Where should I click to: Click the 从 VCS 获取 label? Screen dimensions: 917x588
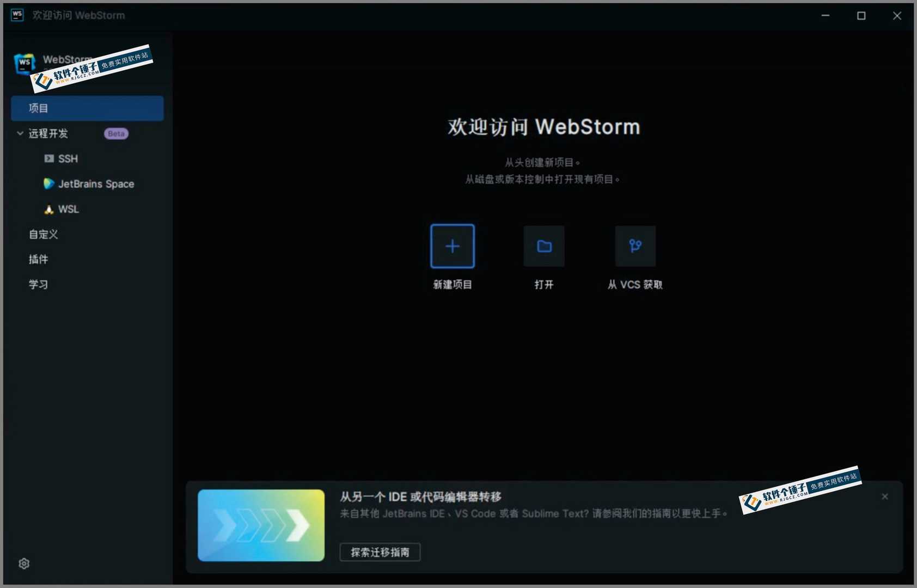point(635,285)
